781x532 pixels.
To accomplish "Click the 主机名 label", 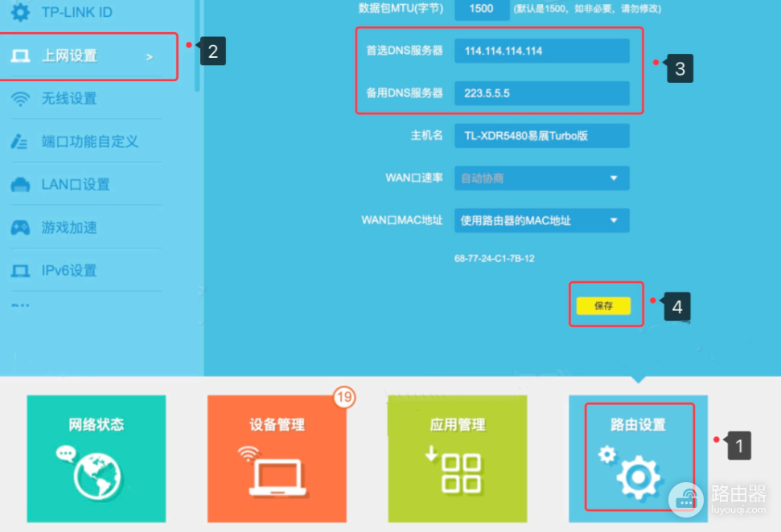I will tap(426, 135).
